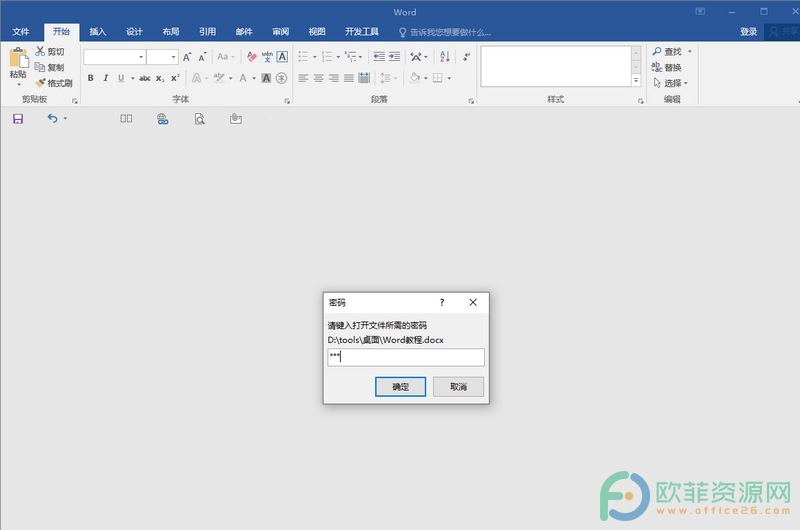Screen dimensions: 800x530
Task: Click the Increase Indent icon
Action: (394, 57)
